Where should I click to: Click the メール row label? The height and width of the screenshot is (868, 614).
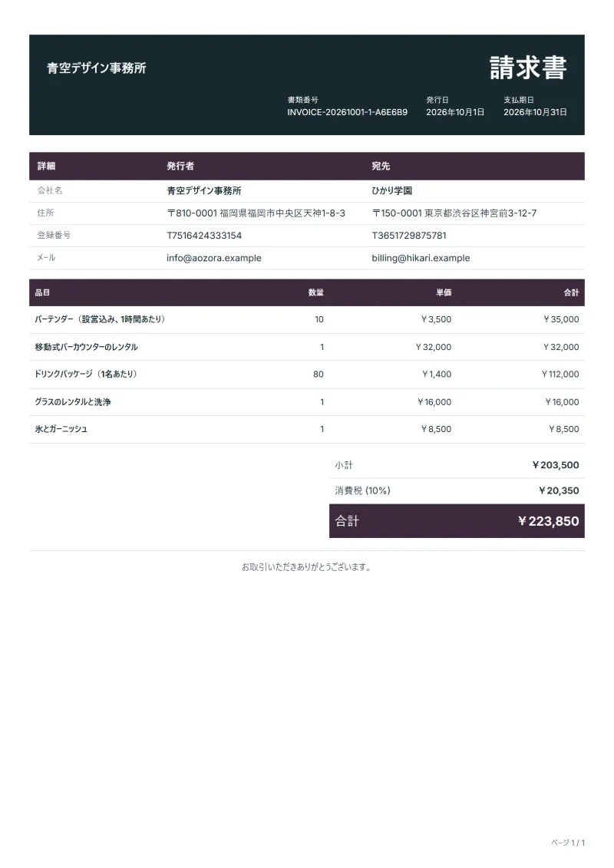pyautogui.click(x=47, y=257)
